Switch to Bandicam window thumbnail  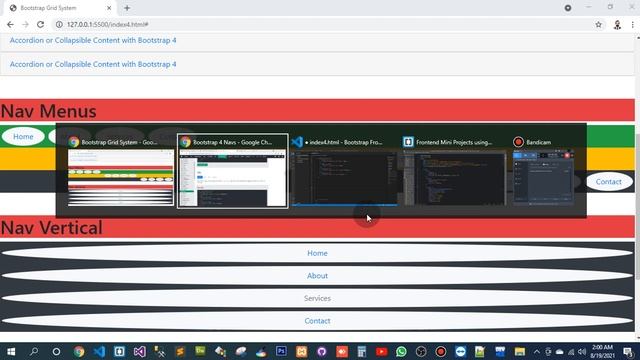point(543,171)
